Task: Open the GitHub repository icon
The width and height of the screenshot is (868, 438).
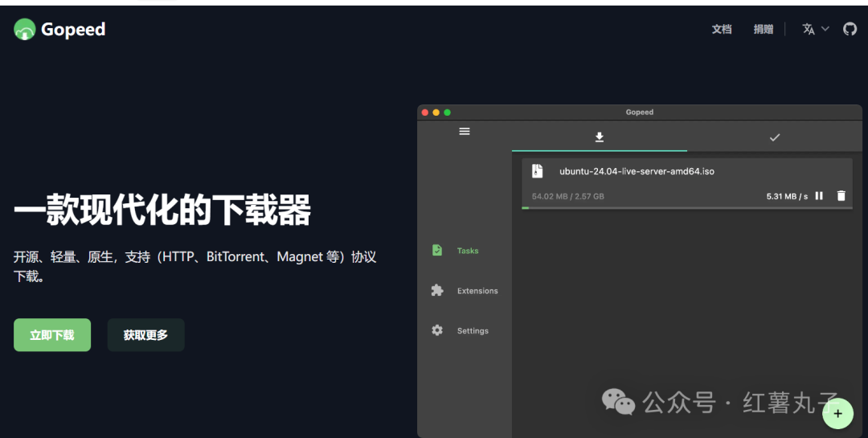Action: tap(850, 29)
